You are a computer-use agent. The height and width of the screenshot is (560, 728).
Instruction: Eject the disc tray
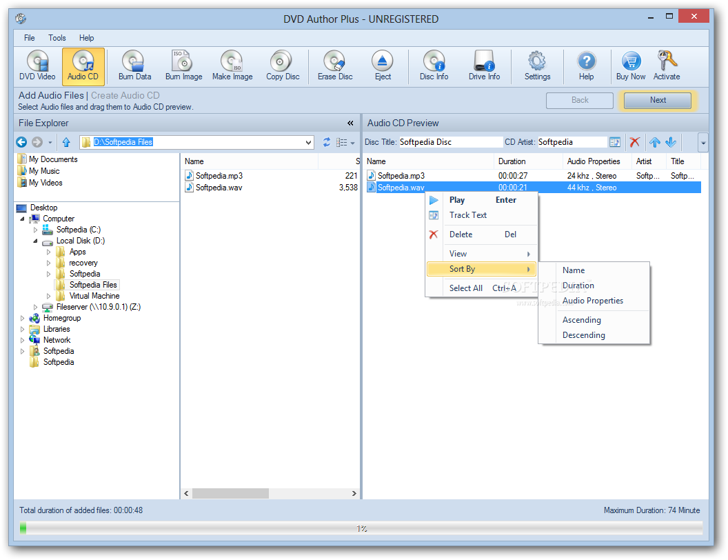[x=383, y=66]
